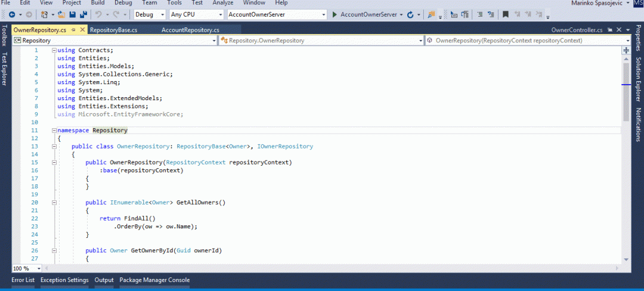This screenshot has width=644, height=291.
Task: Click the Save All icon
Action: pos(82,14)
